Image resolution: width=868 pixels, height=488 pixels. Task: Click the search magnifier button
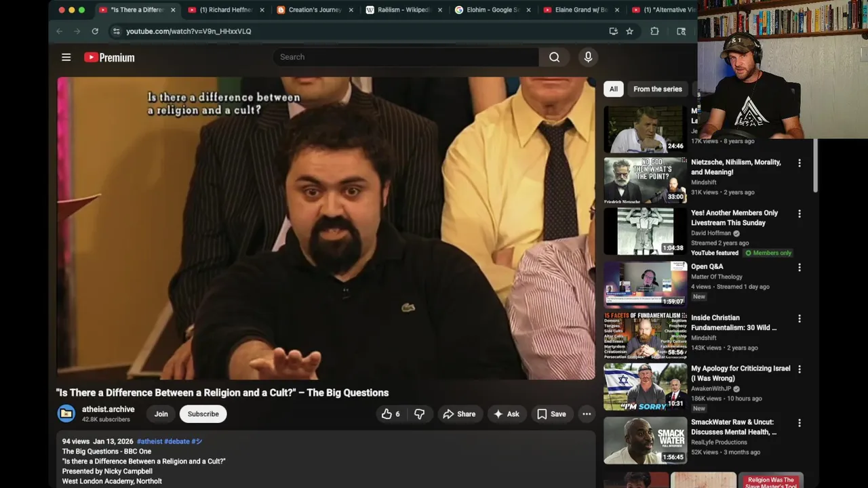554,57
